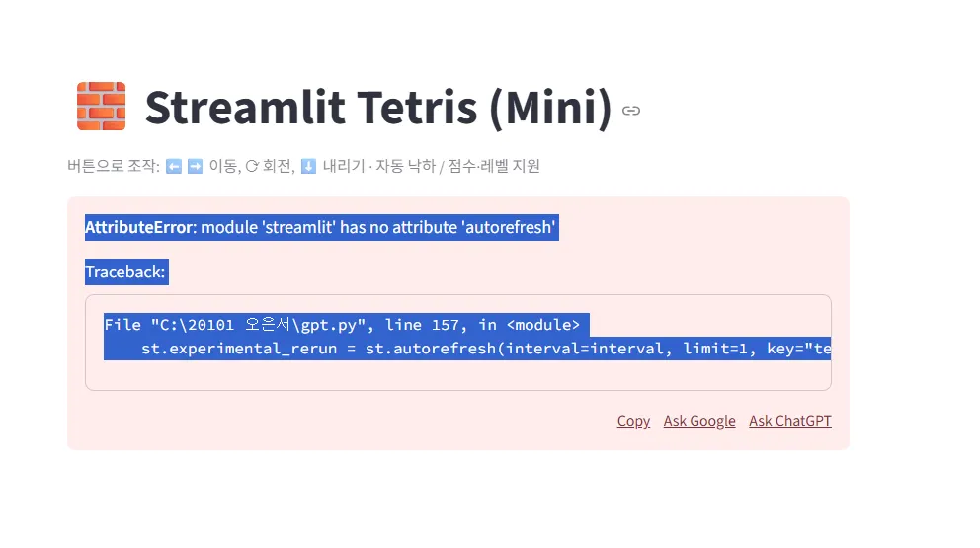Copy the error traceback text

click(633, 421)
